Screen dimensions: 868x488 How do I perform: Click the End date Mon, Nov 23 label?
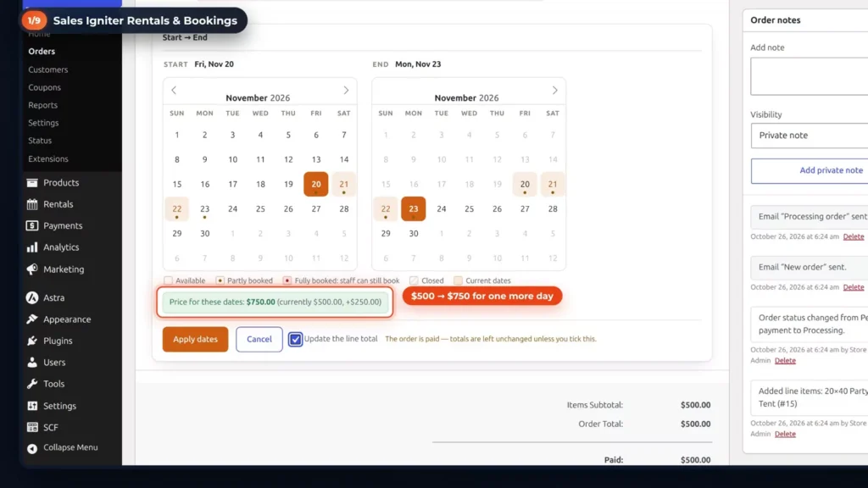[418, 64]
